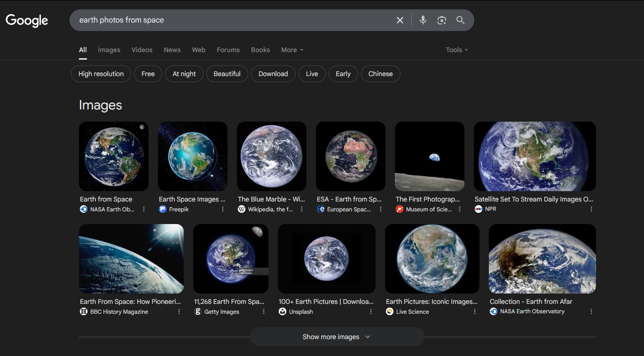Click the Unsplash favicon
644x356 pixels.
click(283, 311)
